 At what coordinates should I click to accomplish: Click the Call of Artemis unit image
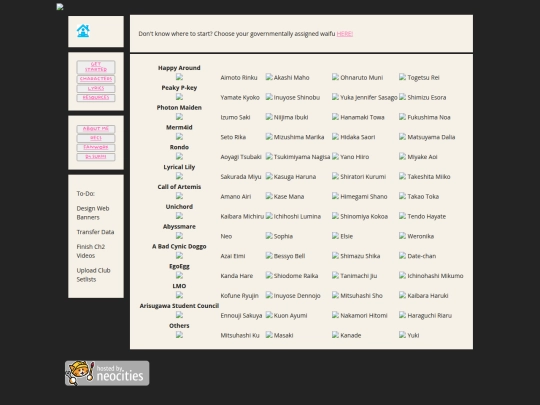pyautogui.click(x=179, y=196)
